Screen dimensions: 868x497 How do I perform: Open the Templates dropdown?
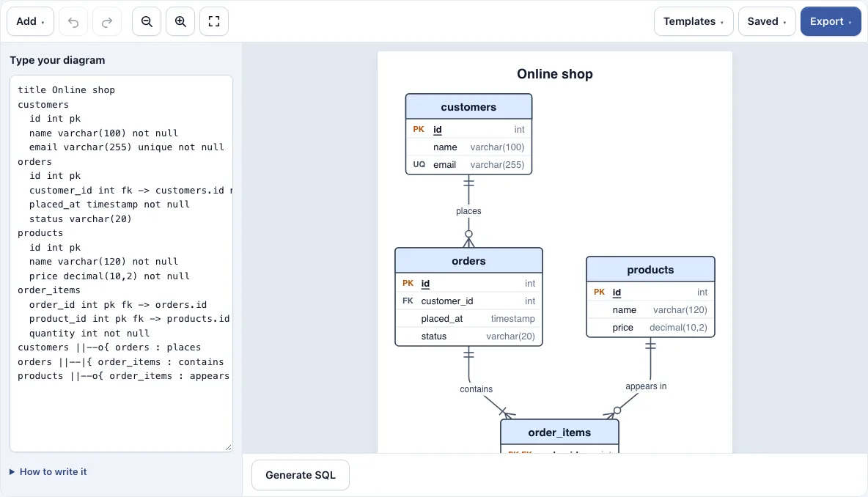[x=694, y=21]
